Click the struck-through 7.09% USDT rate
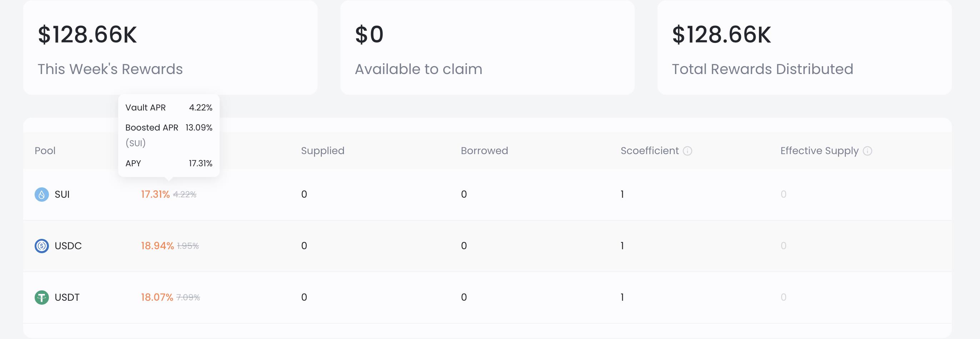 click(x=188, y=298)
